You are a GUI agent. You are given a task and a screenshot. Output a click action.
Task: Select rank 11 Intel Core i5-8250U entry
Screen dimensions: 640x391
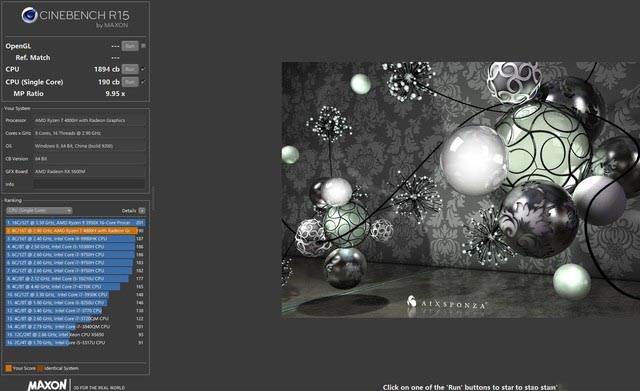coord(75,303)
